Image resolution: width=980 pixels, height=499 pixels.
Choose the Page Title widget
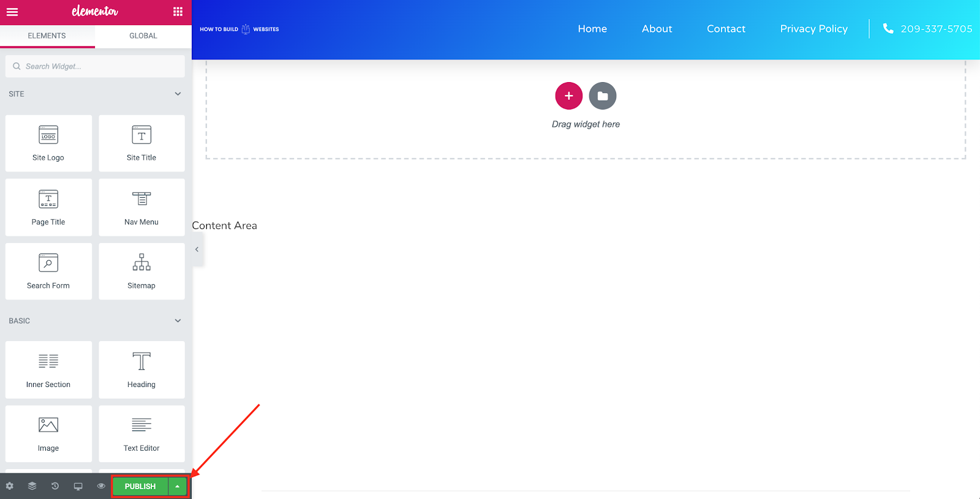point(48,208)
